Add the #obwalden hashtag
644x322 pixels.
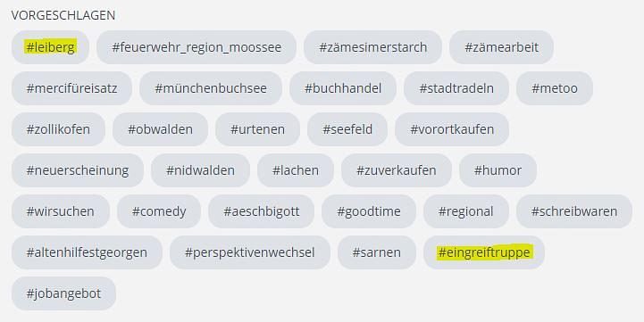(160, 129)
